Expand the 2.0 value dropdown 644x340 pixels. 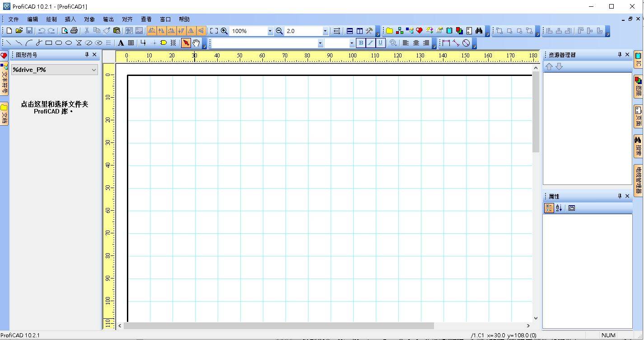[x=325, y=31]
